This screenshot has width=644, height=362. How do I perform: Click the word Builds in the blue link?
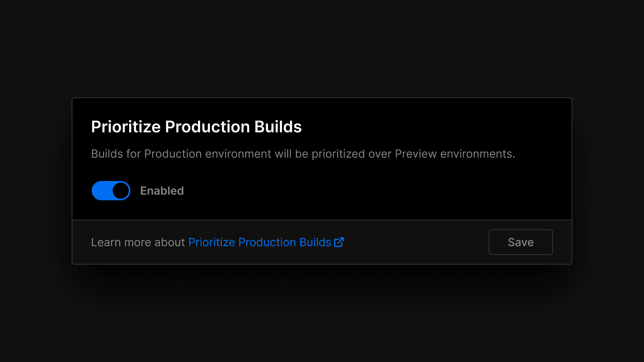pos(315,242)
